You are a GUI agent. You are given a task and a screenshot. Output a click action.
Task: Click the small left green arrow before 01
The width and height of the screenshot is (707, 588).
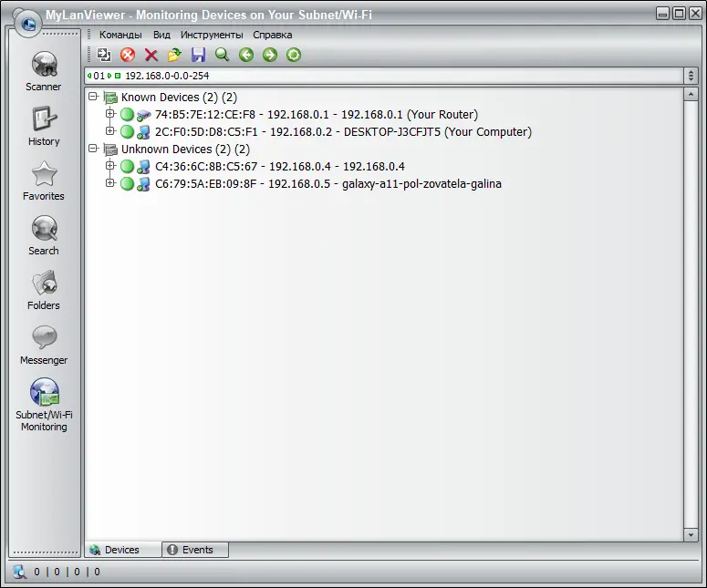tap(89, 76)
